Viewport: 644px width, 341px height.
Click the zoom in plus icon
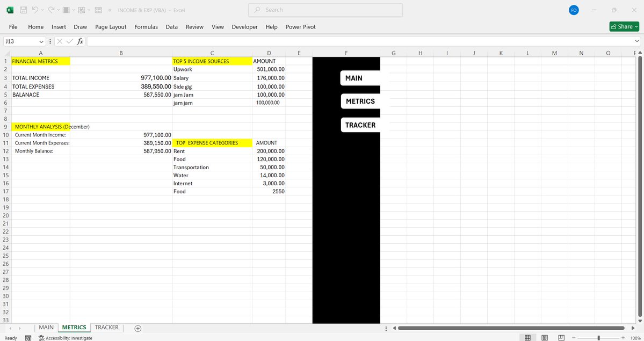tap(623, 338)
